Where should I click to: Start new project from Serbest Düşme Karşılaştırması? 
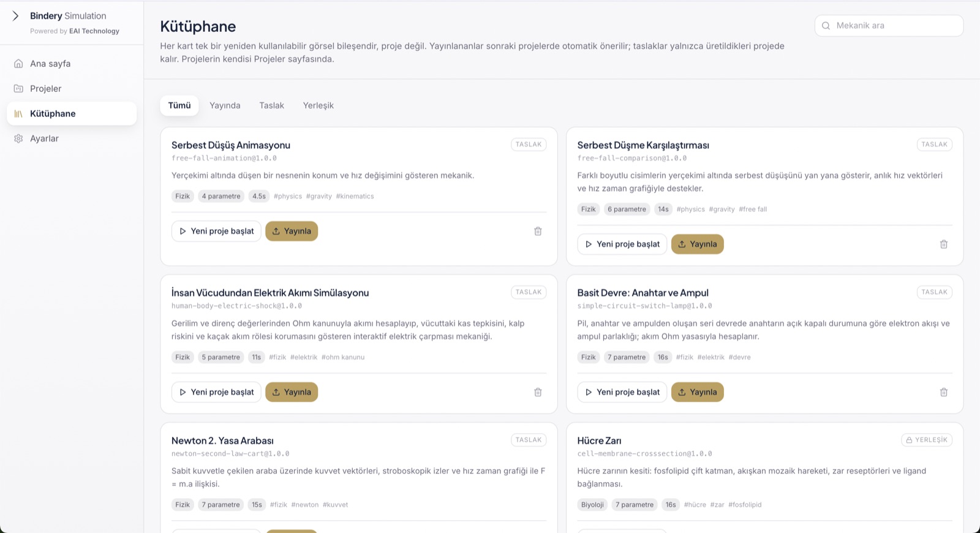pos(622,244)
